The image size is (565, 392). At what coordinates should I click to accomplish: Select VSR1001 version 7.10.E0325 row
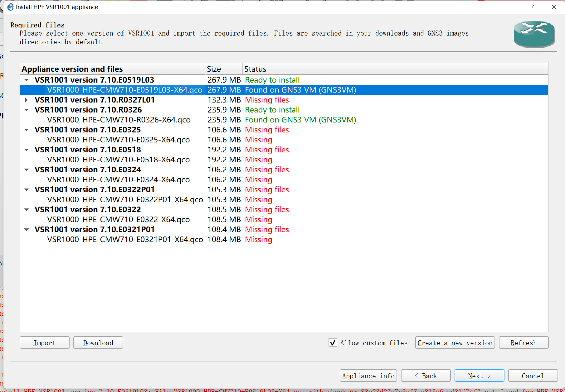[284, 130]
